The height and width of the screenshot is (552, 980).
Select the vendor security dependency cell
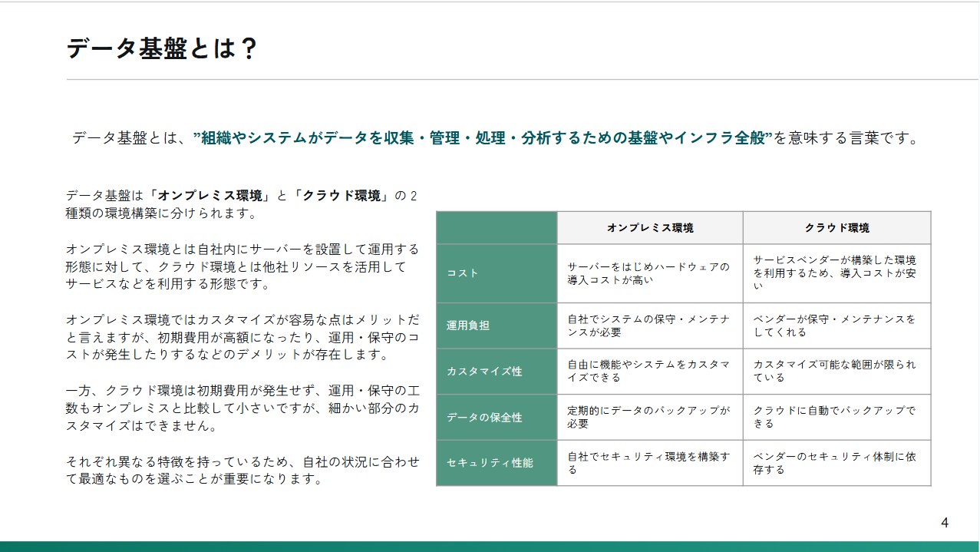(836, 463)
